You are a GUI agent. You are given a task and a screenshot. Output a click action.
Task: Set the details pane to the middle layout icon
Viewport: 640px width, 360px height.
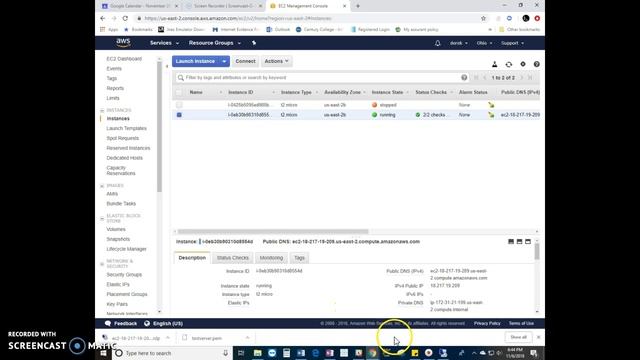coord(519,242)
